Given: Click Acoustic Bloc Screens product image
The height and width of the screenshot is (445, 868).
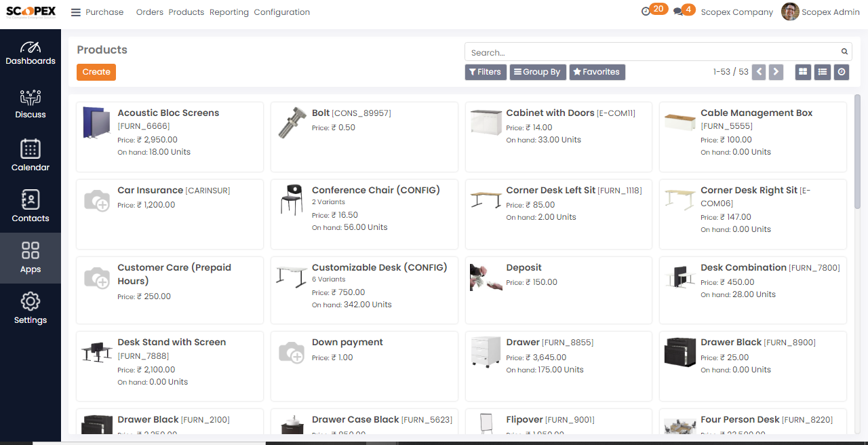Looking at the screenshot, I should tap(96, 123).
